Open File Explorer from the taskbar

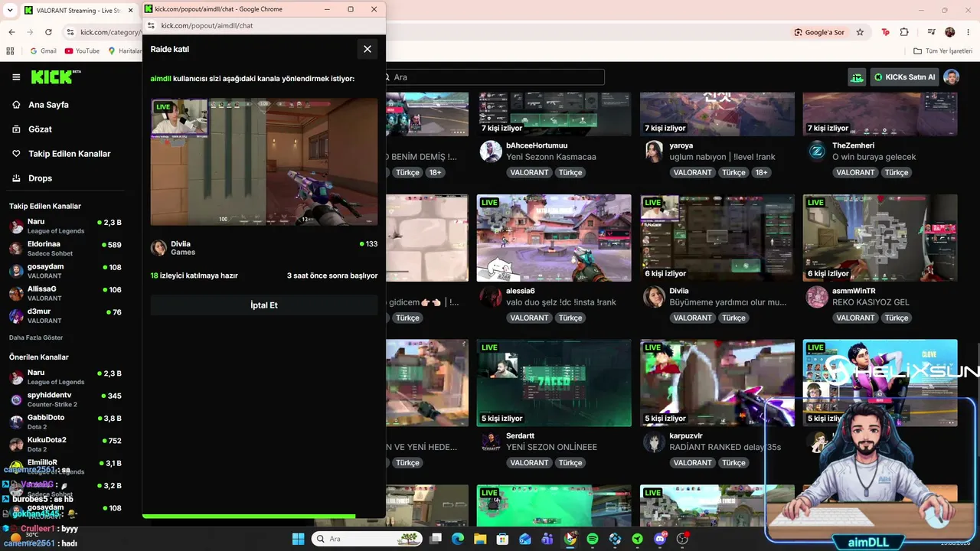tap(480, 539)
